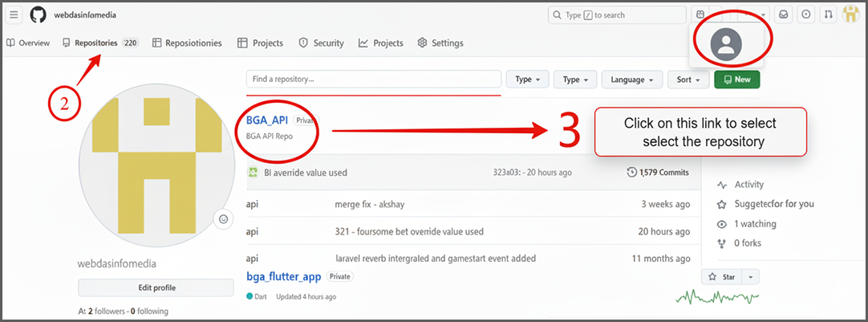Focus the Find a repository field
868x322 pixels.
coord(373,79)
